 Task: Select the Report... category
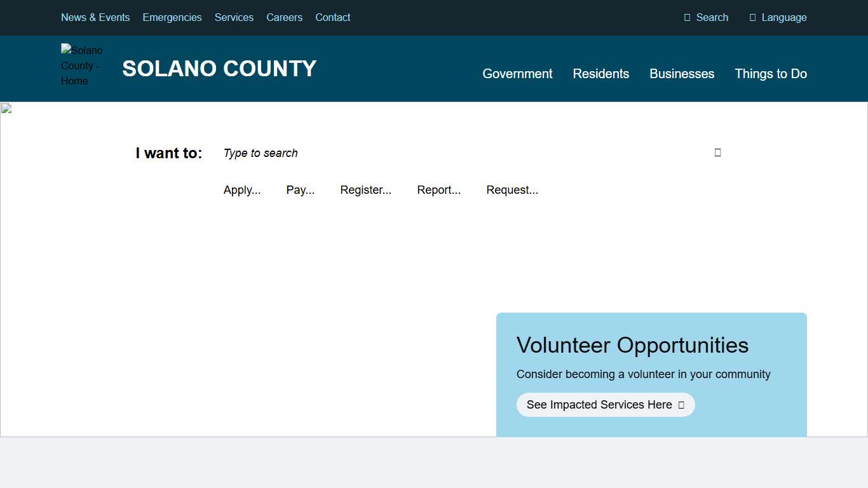coord(438,189)
